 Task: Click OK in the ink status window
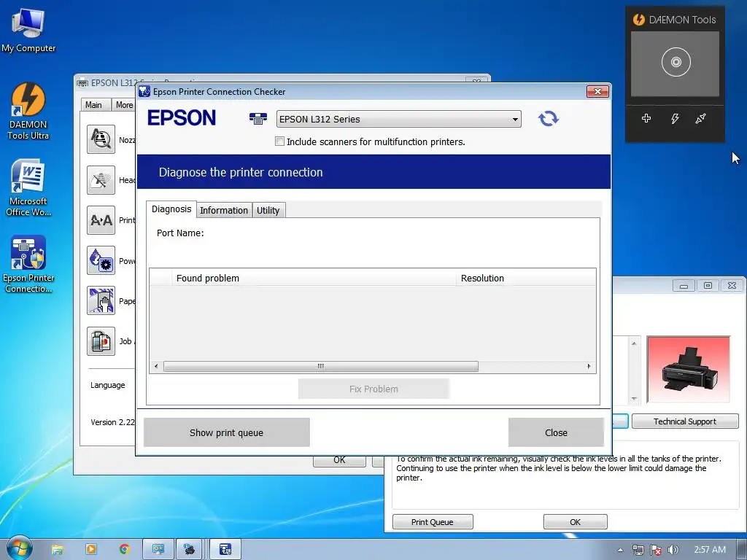click(x=575, y=522)
